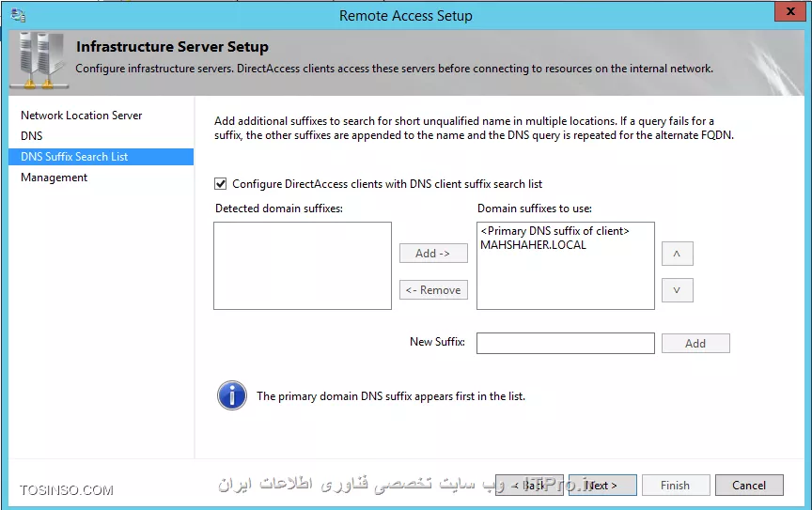
Task: Cancel the Infrastructure Server Setup wizard
Action: pos(749,486)
